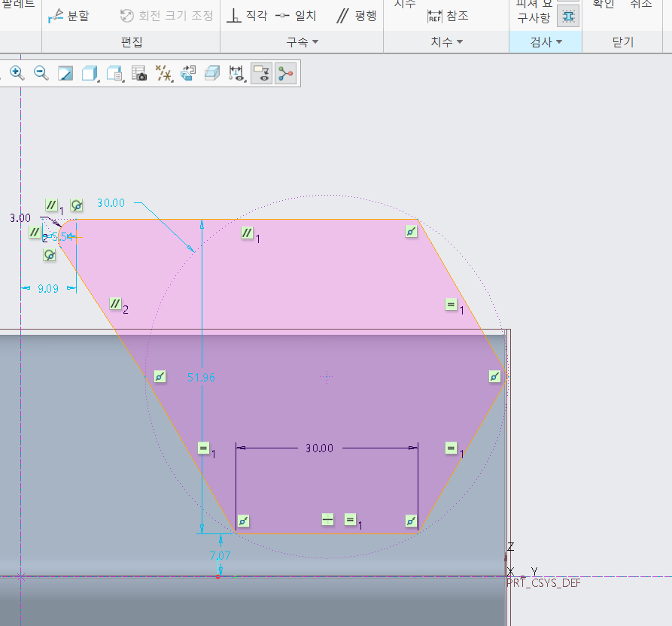This screenshot has height=626, width=672.
Task: Select the tangent symbol beside 30.00 cyan dimension
Action: click(x=77, y=205)
